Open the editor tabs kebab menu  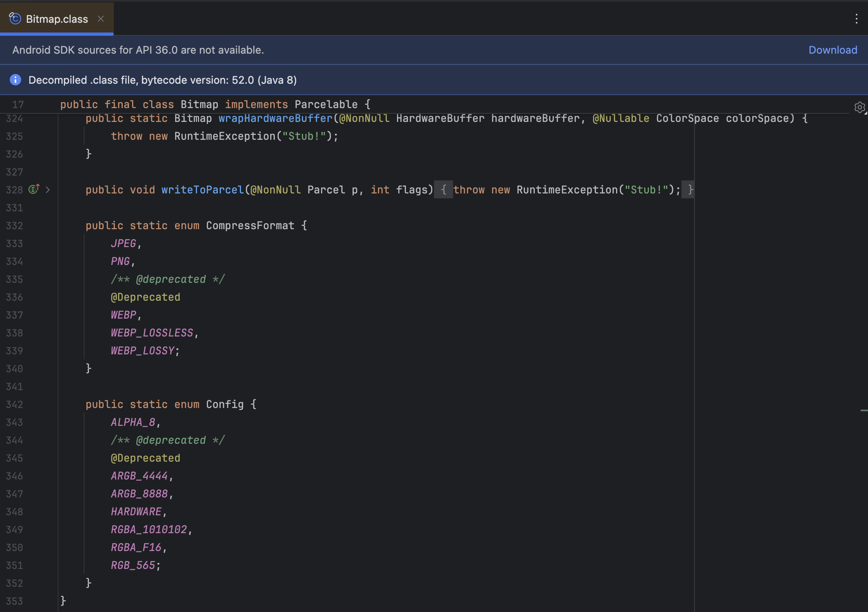856,19
